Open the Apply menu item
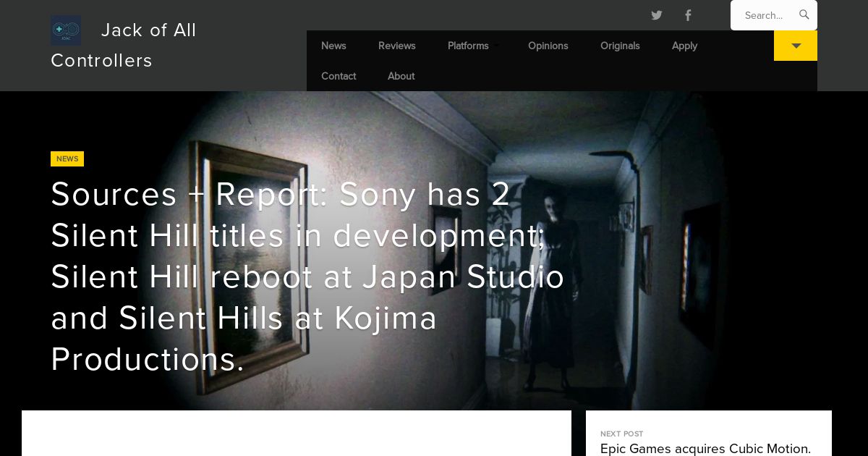Screen dimensions: 868x456 [684, 46]
